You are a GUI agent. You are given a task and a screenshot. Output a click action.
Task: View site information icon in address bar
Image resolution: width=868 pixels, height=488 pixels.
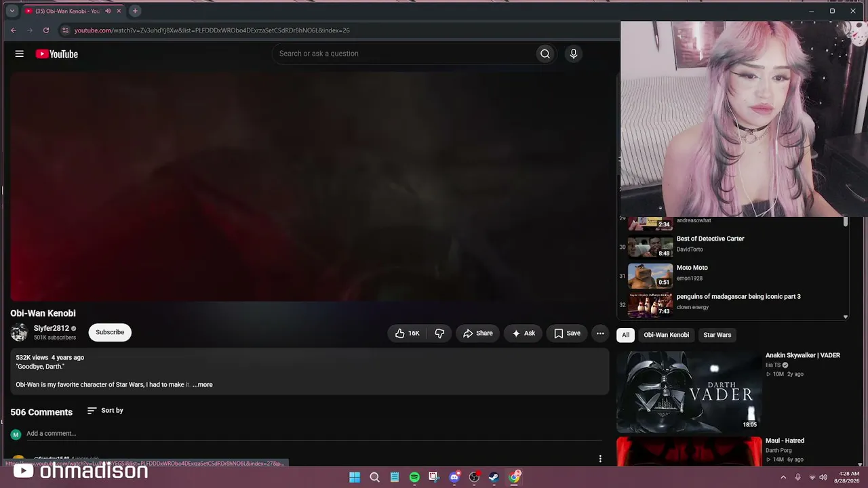point(65,30)
